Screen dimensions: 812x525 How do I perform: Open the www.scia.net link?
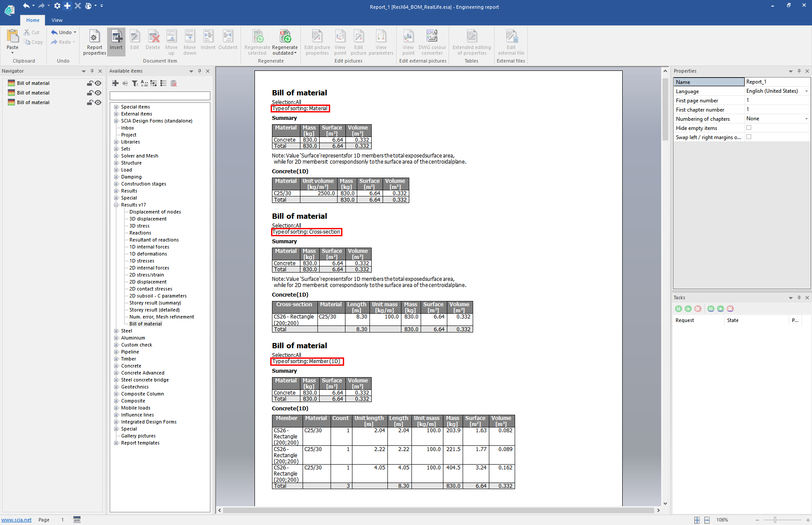pos(17,520)
